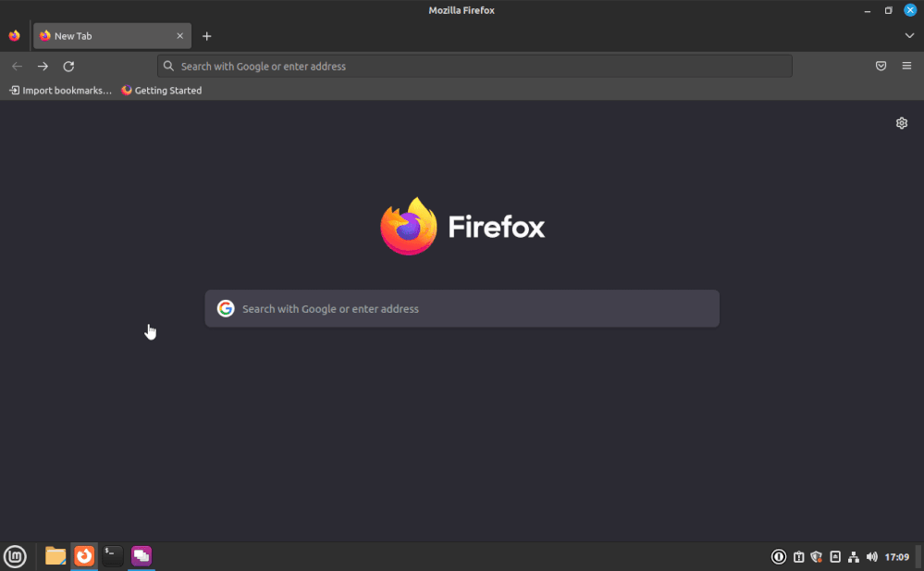Go forward with the forward arrow

click(x=43, y=67)
